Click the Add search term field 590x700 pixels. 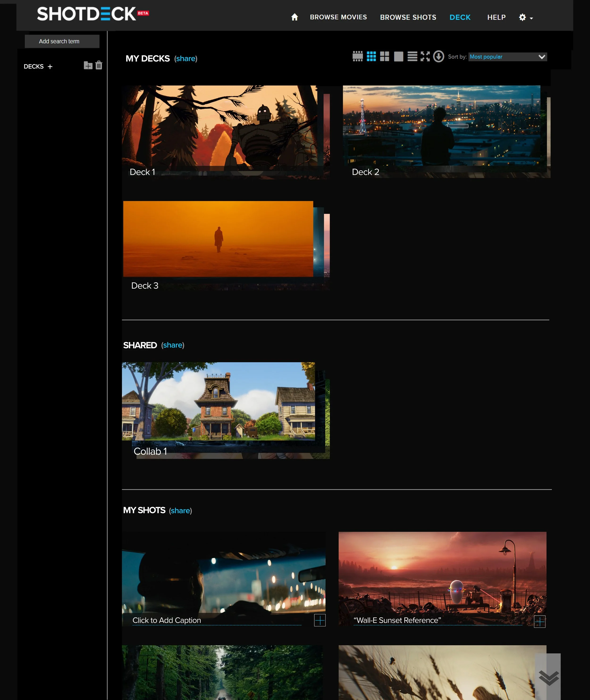coord(62,42)
